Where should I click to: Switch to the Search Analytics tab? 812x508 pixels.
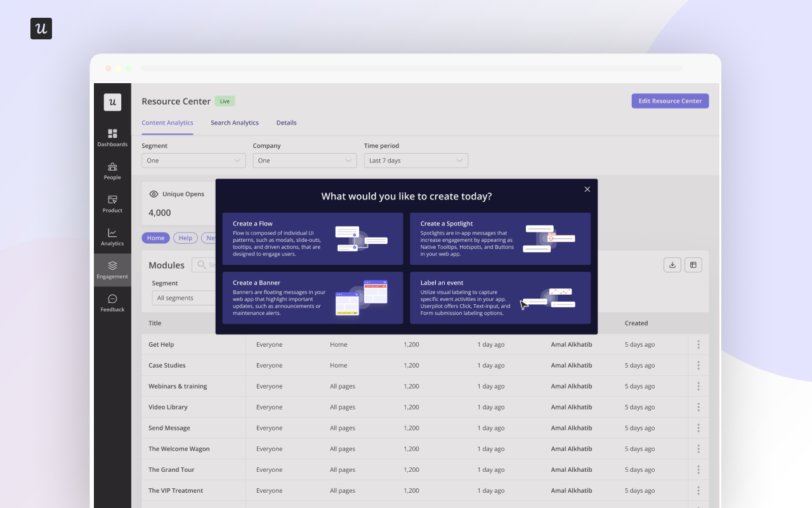pos(235,123)
